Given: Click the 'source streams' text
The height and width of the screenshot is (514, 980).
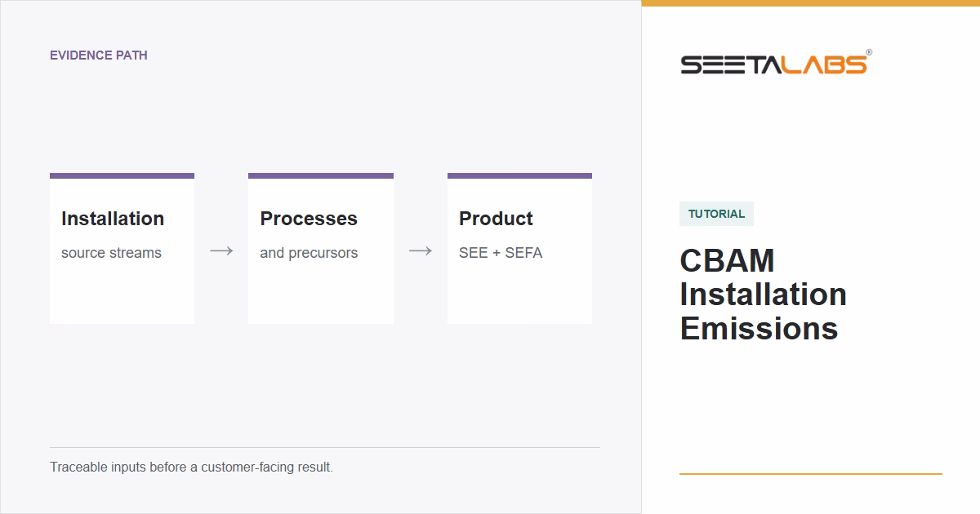Looking at the screenshot, I should click(x=111, y=253).
